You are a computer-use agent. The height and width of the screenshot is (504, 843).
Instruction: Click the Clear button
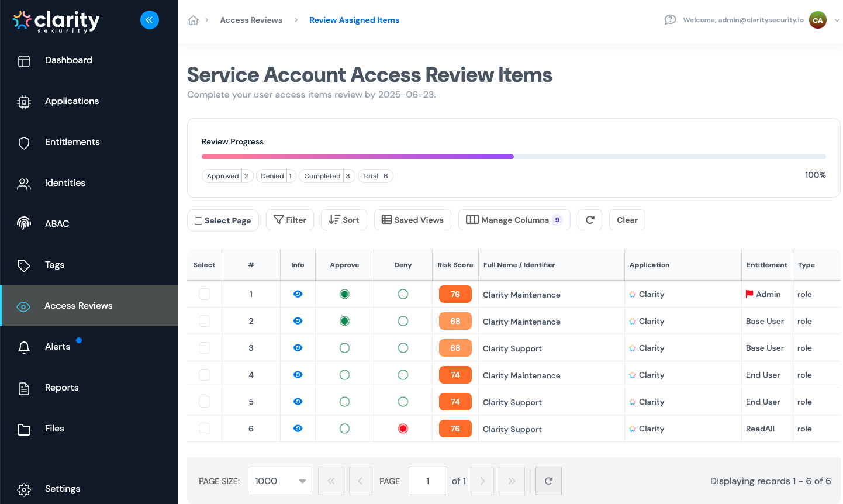click(627, 220)
